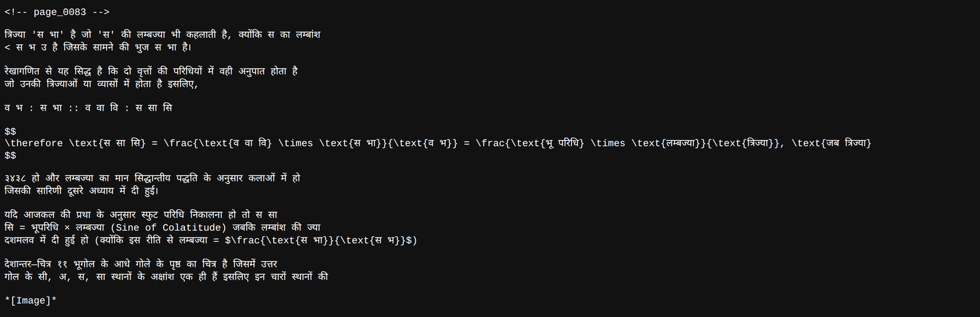
Task: Click 'भूपरिधि × लम्बज्या' in the text
Action: coord(67,228)
